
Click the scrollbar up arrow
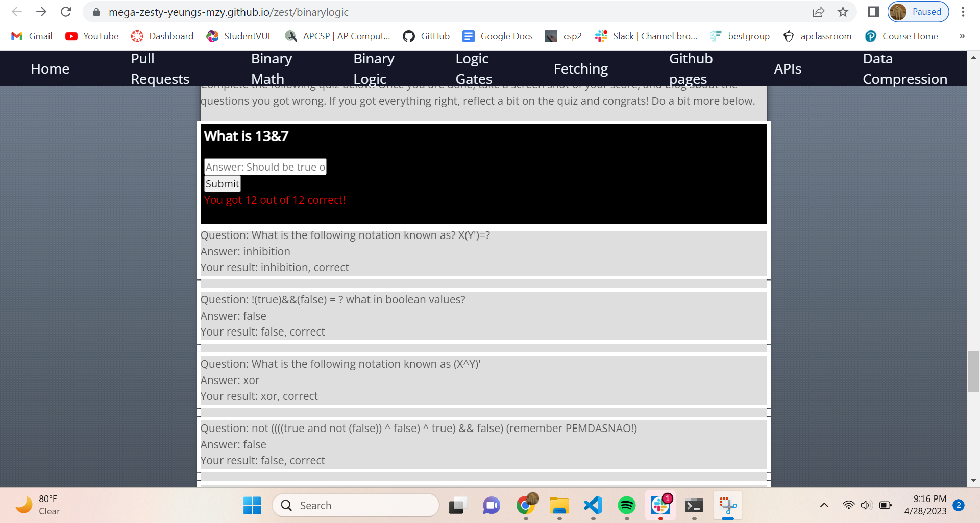(x=973, y=57)
